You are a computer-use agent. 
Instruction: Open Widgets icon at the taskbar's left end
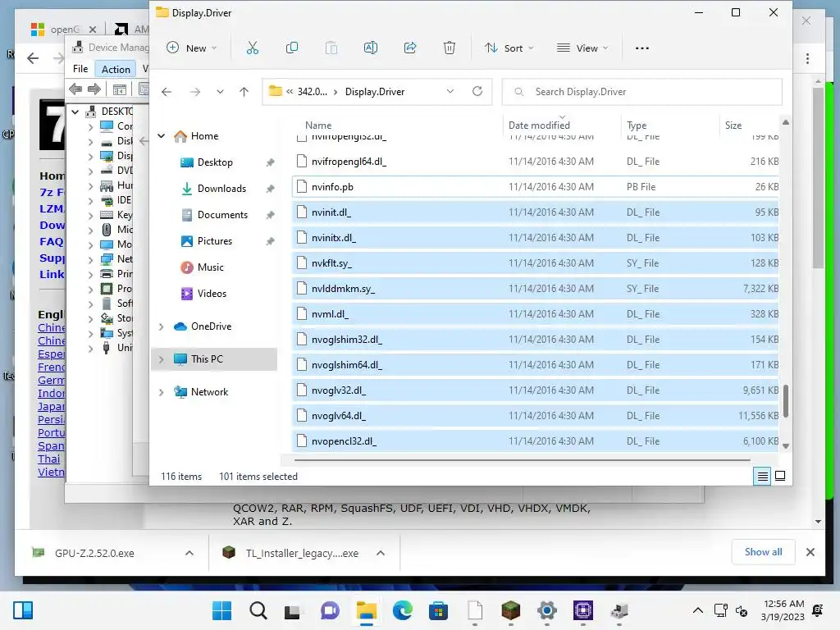[x=23, y=610]
